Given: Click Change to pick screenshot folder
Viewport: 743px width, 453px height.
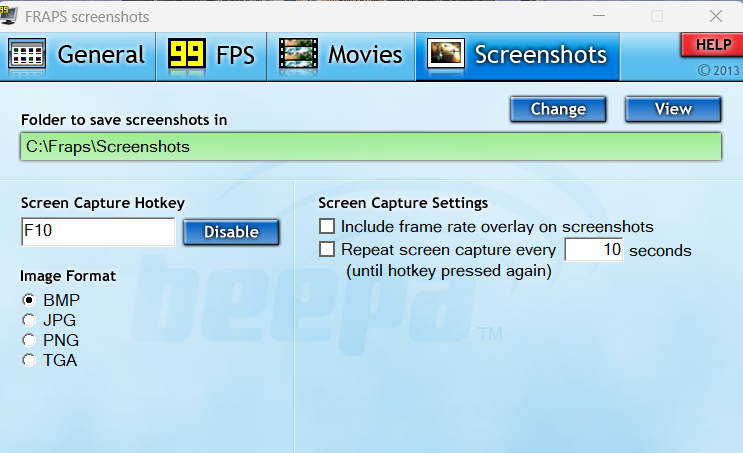Looking at the screenshot, I should [x=558, y=109].
